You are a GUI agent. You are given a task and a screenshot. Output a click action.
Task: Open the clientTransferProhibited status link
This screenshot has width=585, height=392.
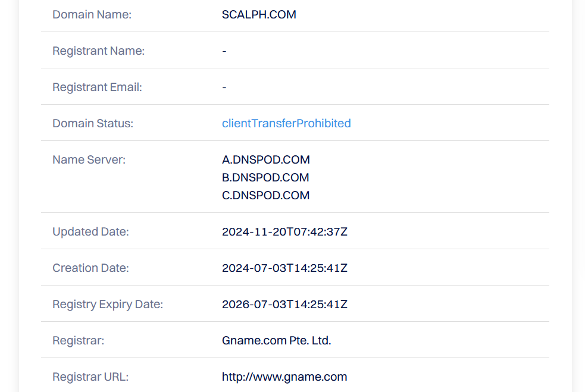[286, 124]
